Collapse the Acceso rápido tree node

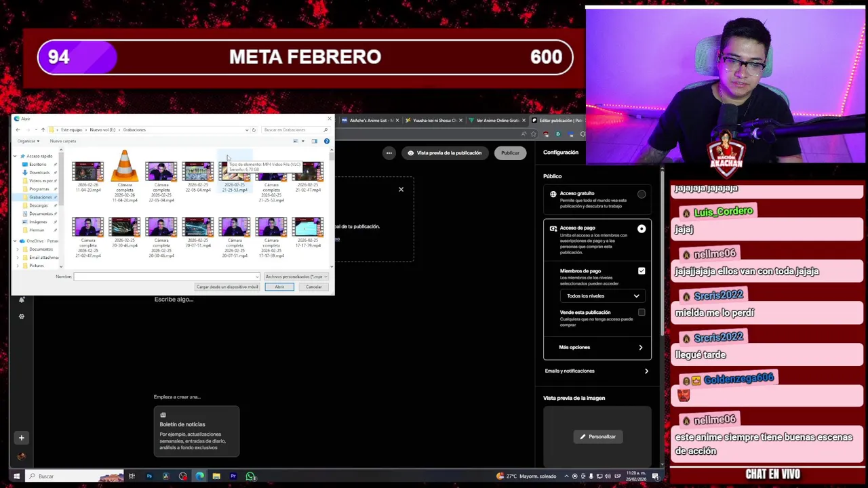click(x=15, y=157)
